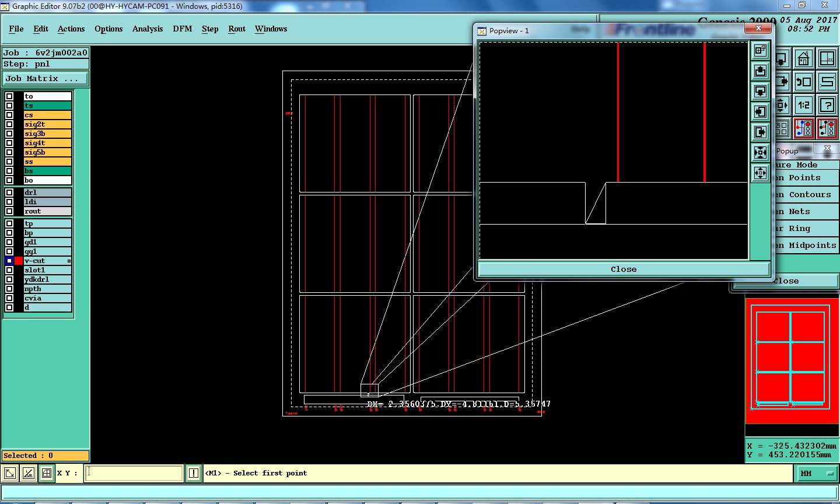The height and width of the screenshot is (504, 840).
Task: Click Popview pan down icon
Action: [760, 91]
